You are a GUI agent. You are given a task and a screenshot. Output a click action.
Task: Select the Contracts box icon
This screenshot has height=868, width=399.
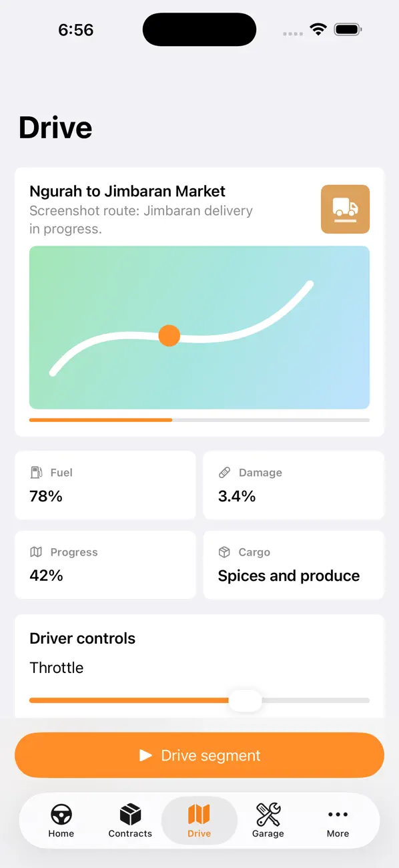130,814
